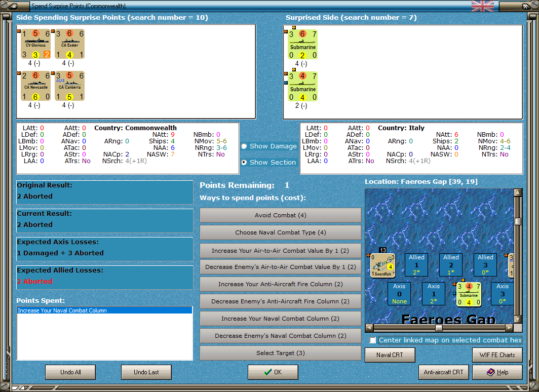The height and width of the screenshot is (392, 539).
Task: Click the 'Points Remaining: 1' text
Action: [244, 185]
